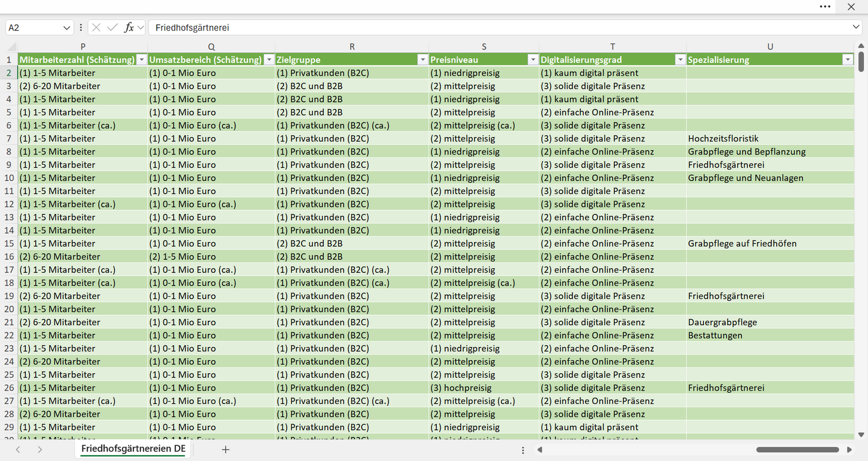Screen dimensions: 868x461
Task: Expand the Name Box dropdown arrow
Action: pyautogui.click(x=67, y=28)
